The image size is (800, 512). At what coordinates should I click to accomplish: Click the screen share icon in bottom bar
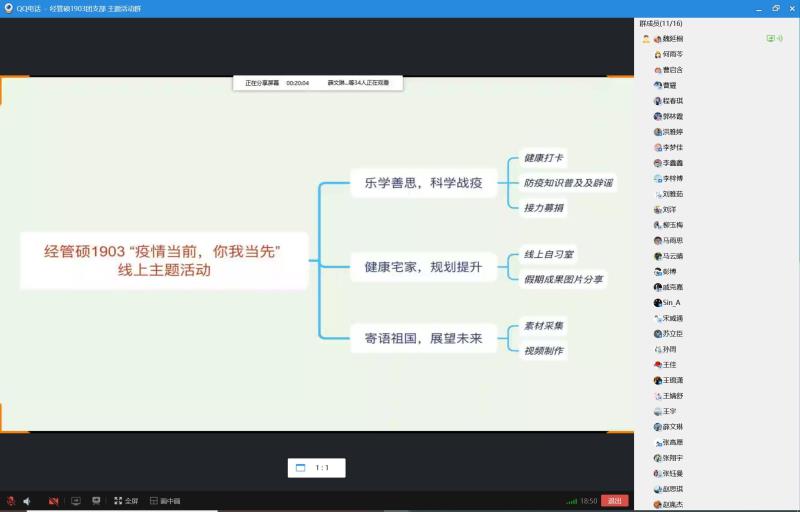75,500
